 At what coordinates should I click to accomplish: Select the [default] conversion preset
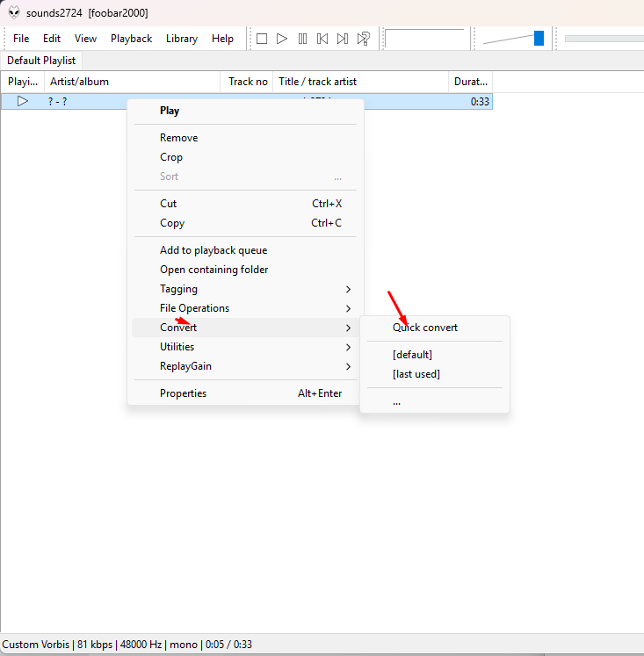click(435, 355)
